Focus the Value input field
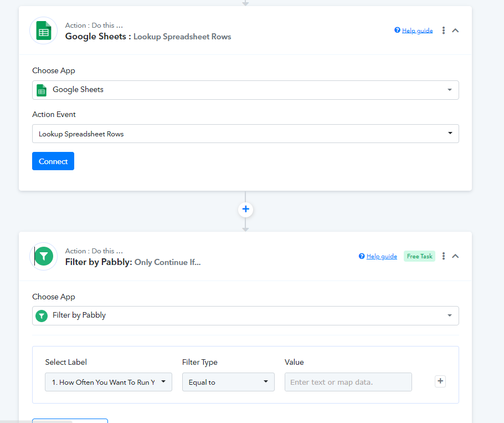This screenshot has width=504, height=423. (x=348, y=382)
